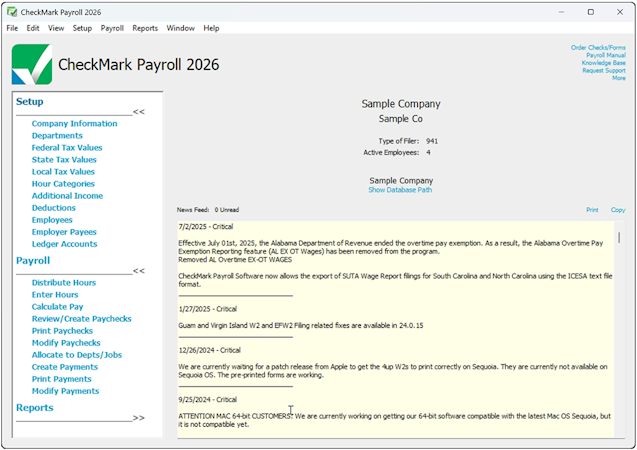637x450 pixels.
Task: Open Ledger Accounts setup
Action: coord(65,244)
